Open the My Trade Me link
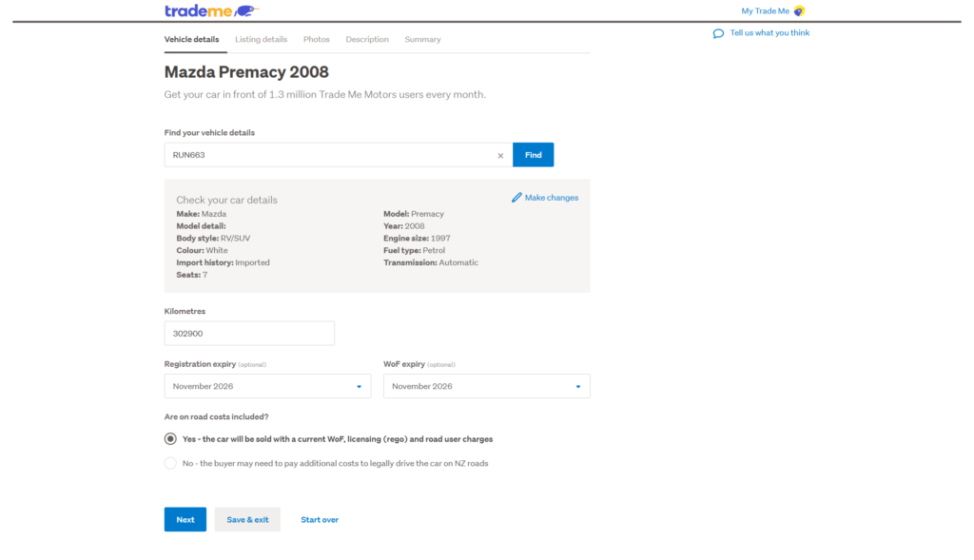Screen dimensions: 974x560 [766, 10]
